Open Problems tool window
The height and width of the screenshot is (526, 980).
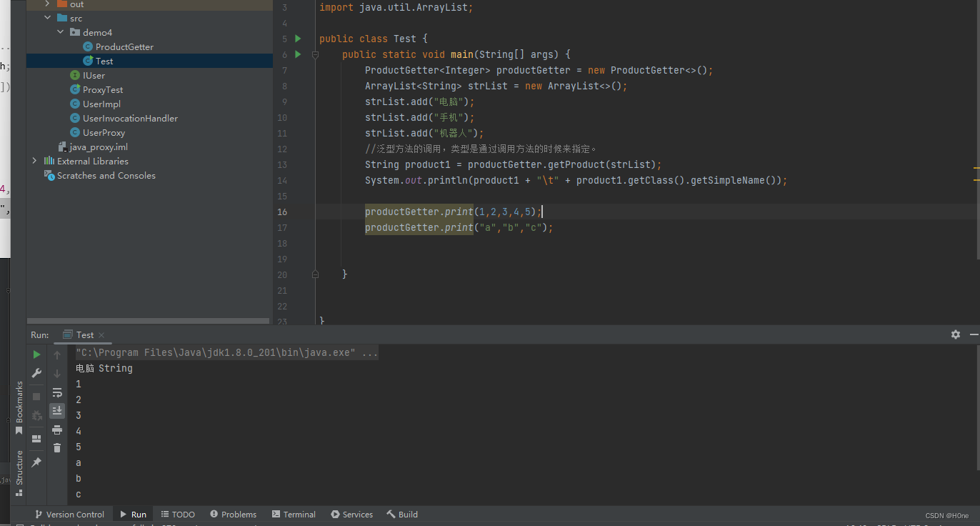pyautogui.click(x=233, y=514)
